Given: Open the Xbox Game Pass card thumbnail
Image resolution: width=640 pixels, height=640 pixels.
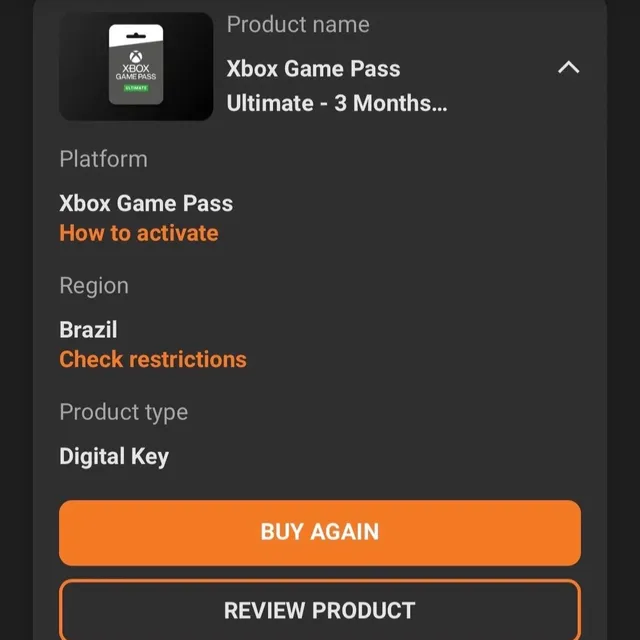Looking at the screenshot, I should [136, 67].
